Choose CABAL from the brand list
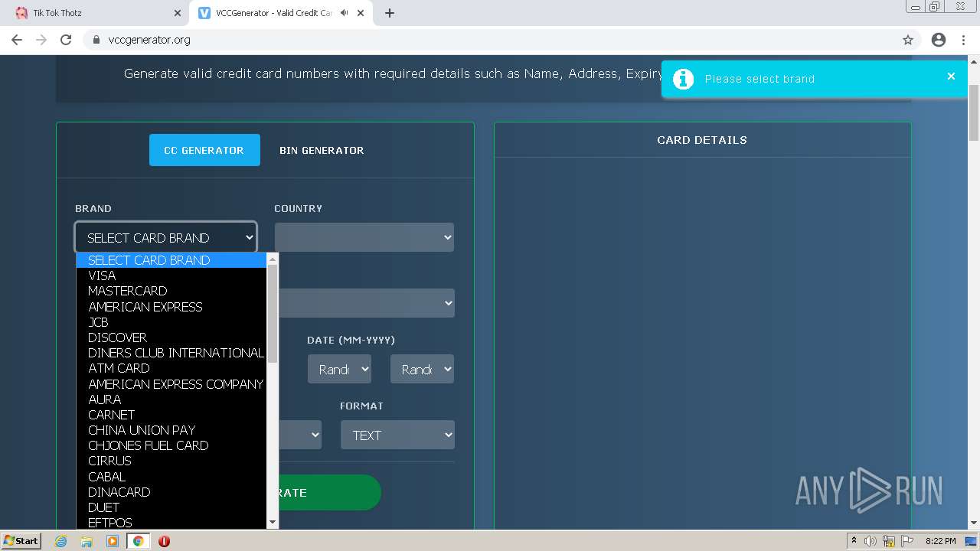 click(171, 477)
